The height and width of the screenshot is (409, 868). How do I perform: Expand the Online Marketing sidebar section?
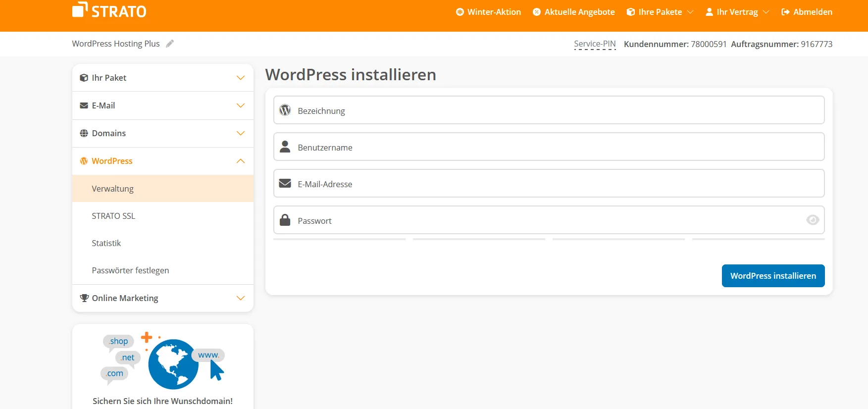click(241, 298)
